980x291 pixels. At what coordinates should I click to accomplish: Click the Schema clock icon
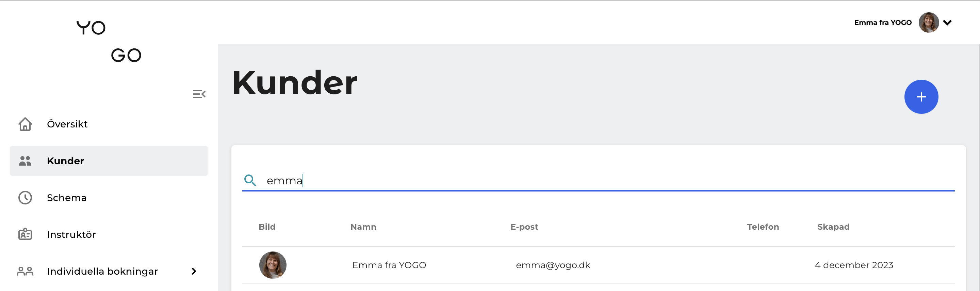pyautogui.click(x=25, y=198)
